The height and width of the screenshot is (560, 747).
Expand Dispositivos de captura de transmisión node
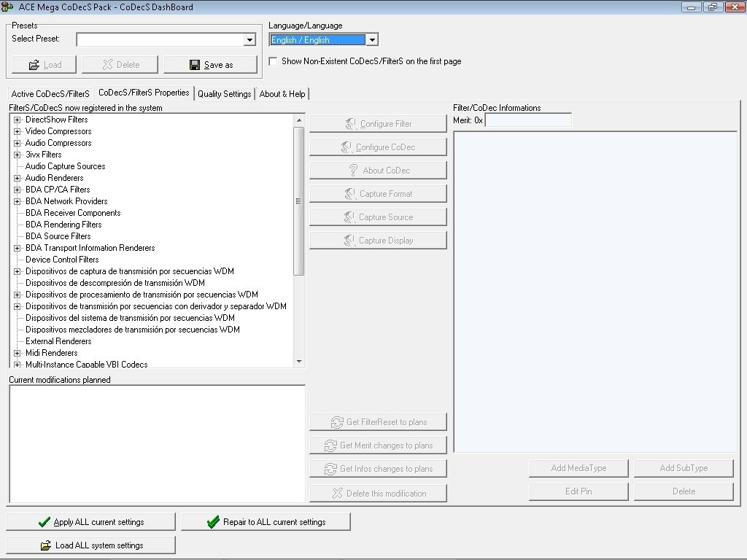(18, 271)
